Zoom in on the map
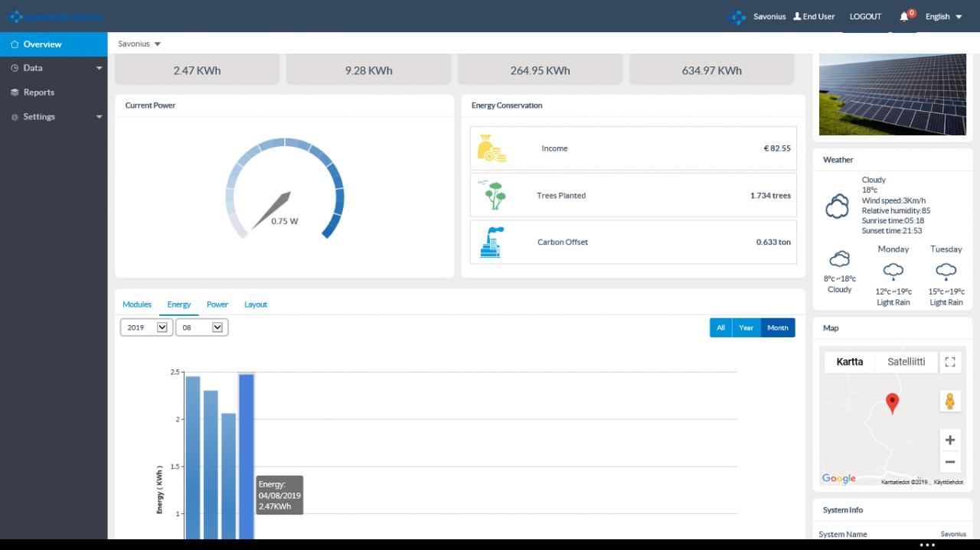This screenshot has height=550, width=980. point(950,440)
